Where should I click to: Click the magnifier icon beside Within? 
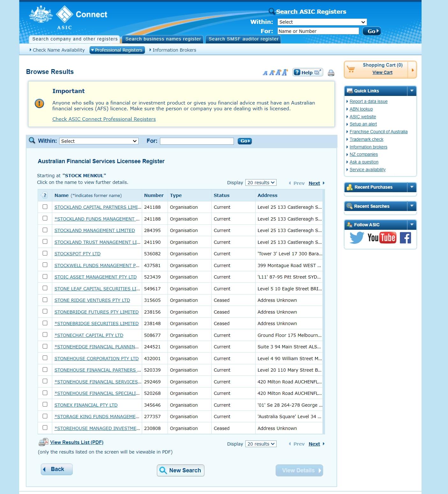pos(32,141)
